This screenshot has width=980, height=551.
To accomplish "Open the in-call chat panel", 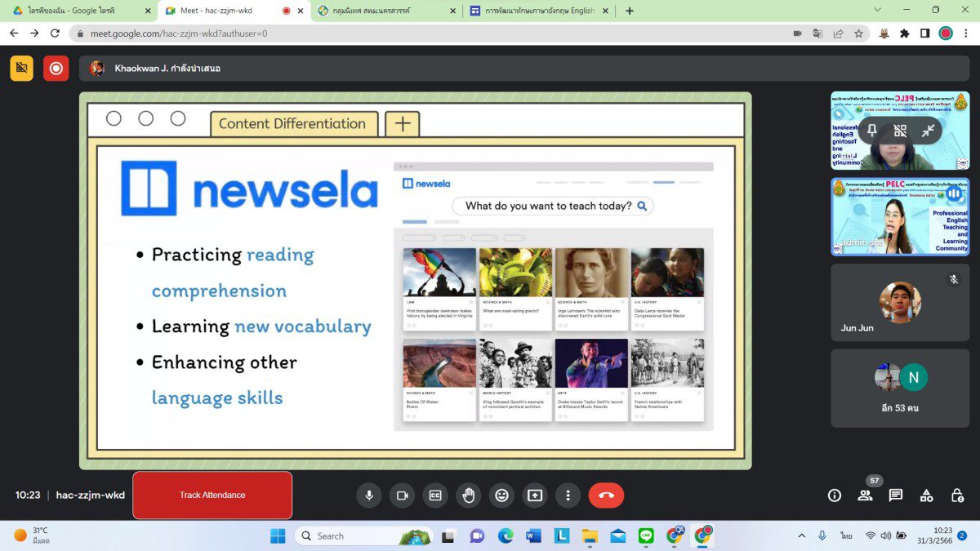I will (896, 495).
